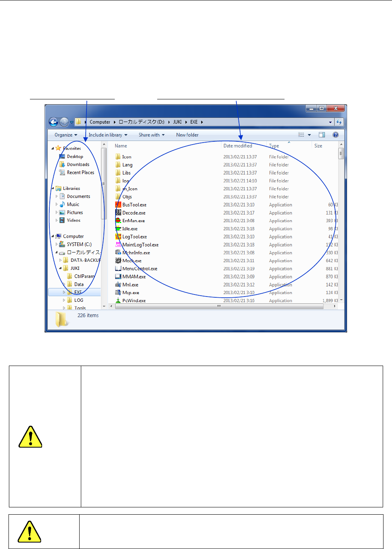This screenshot has width=392, height=549.
Task: Select ErrMan.exe application icon
Action: 118,221
